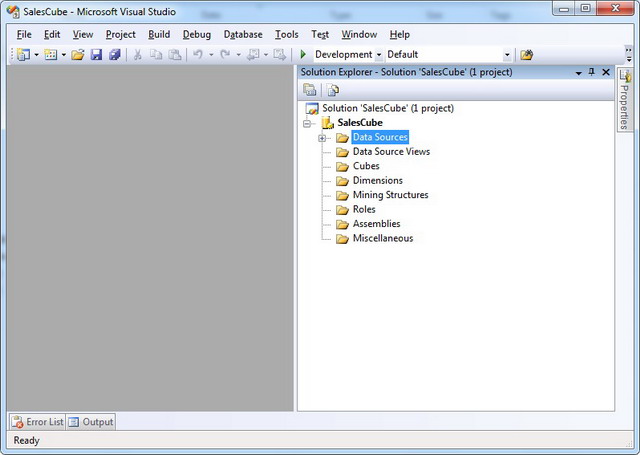Click Solution Explorer Show All Files icon
The image size is (640, 455).
[333, 90]
